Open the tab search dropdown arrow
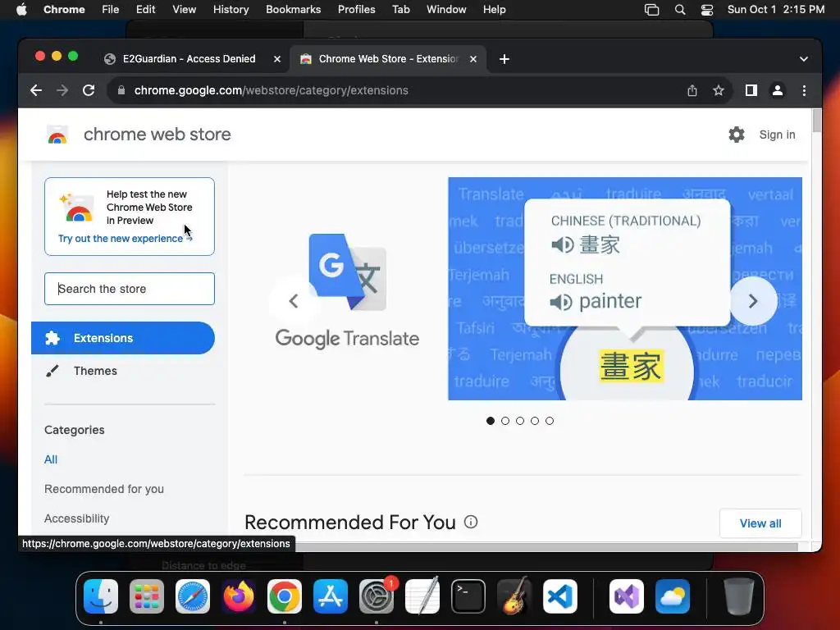 (x=804, y=59)
